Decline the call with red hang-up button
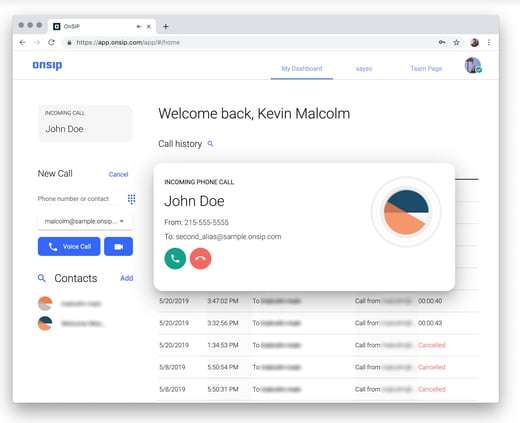The height and width of the screenshot is (423, 520). [x=200, y=258]
